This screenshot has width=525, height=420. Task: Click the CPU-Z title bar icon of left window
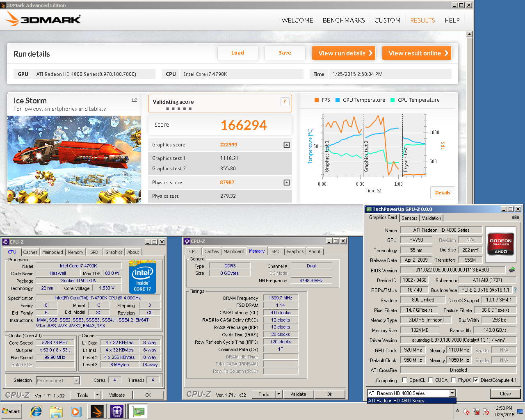pyautogui.click(x=6, y=242)
